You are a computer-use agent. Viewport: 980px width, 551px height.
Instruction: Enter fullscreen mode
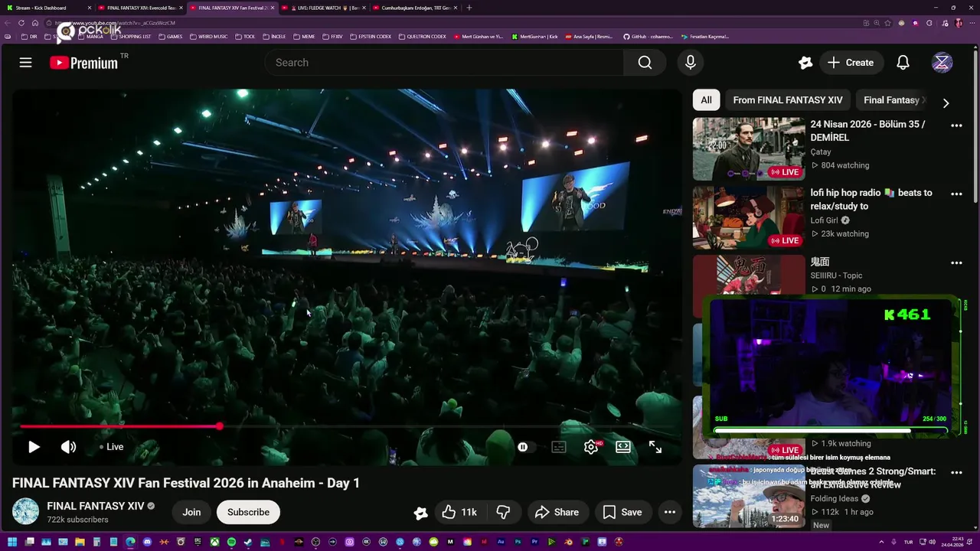coord(655,447)
